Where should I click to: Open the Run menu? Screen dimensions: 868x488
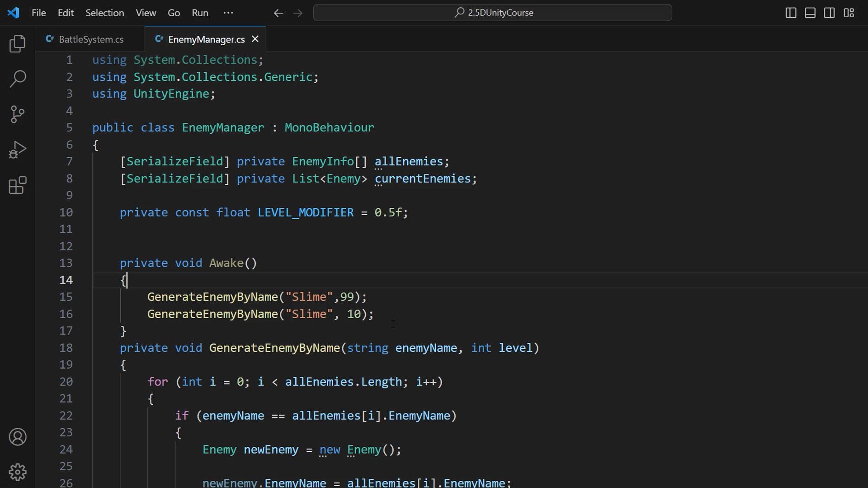[x=200, y=13]
